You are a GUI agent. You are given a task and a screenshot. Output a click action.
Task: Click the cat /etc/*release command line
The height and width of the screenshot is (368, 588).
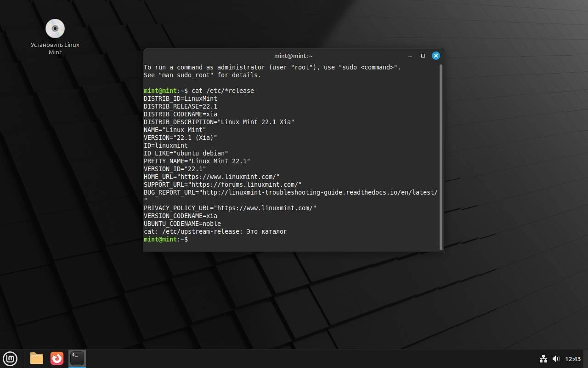tap(199, 91)
